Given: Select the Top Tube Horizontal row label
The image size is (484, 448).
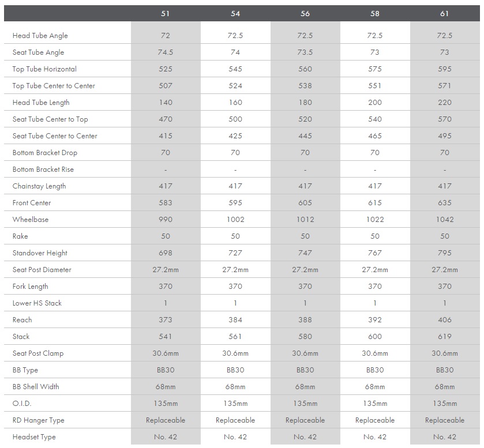Looking at the screenshot, I should [44, 69].
